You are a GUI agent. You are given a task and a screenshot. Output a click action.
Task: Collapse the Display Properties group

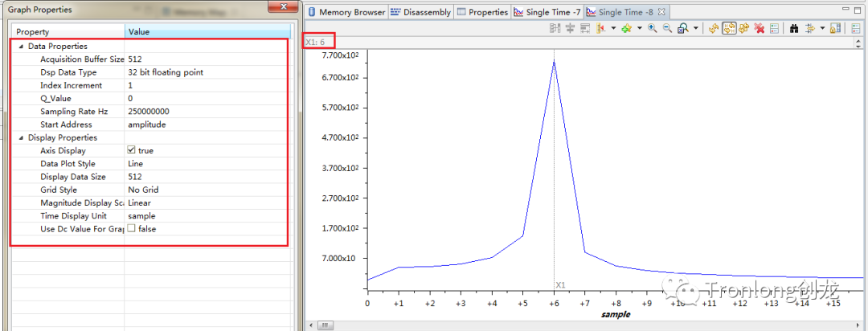[x=21, y=137]
